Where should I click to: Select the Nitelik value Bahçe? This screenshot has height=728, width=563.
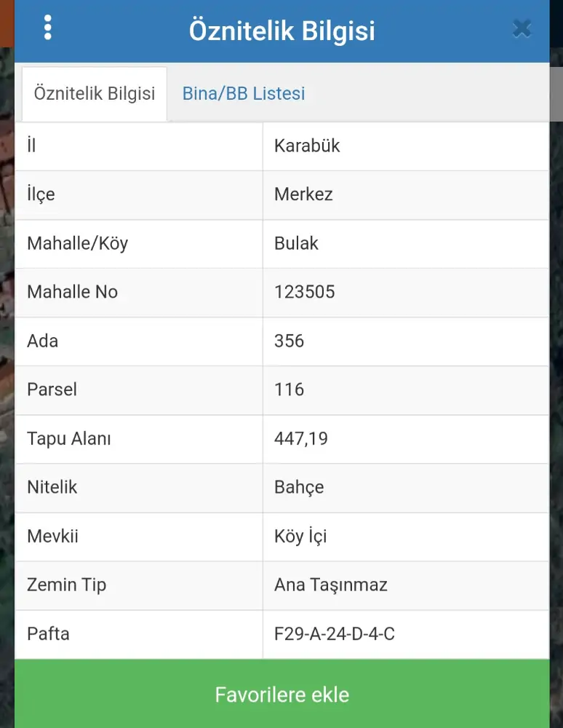point(299,487)
